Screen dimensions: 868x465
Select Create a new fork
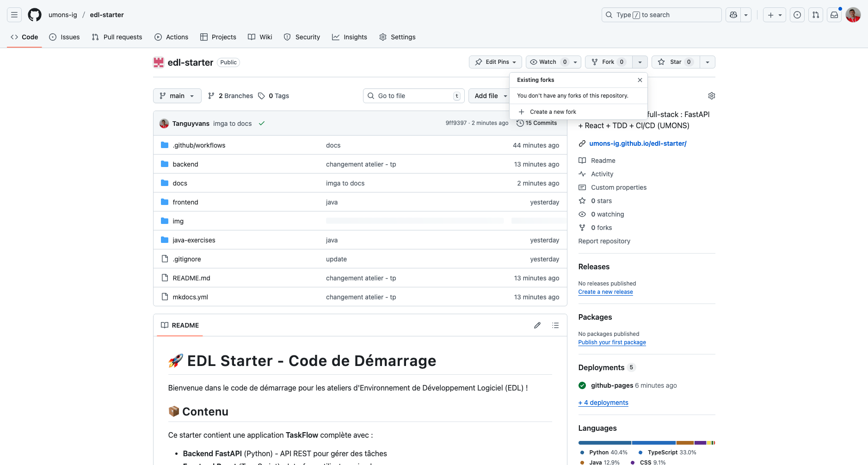tap(553, 112)
